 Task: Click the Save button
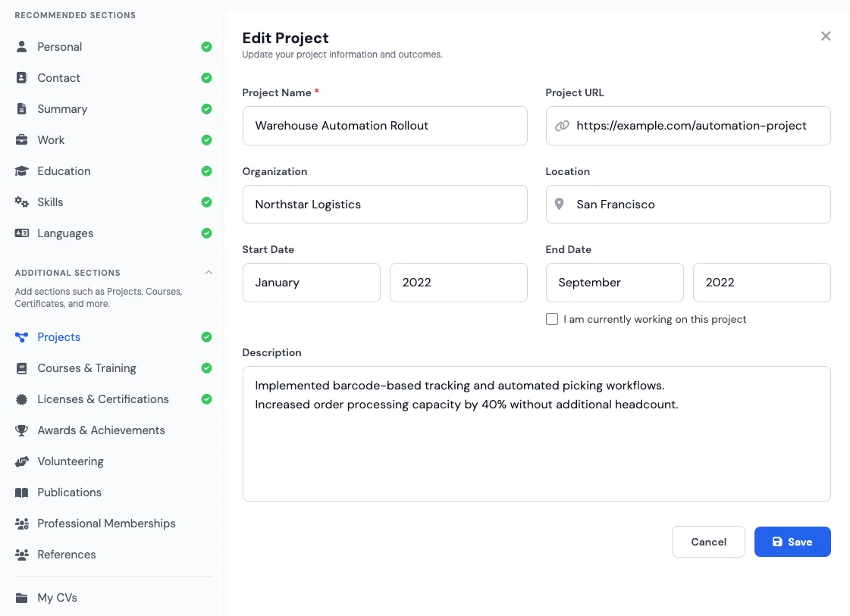pos(792,542)
